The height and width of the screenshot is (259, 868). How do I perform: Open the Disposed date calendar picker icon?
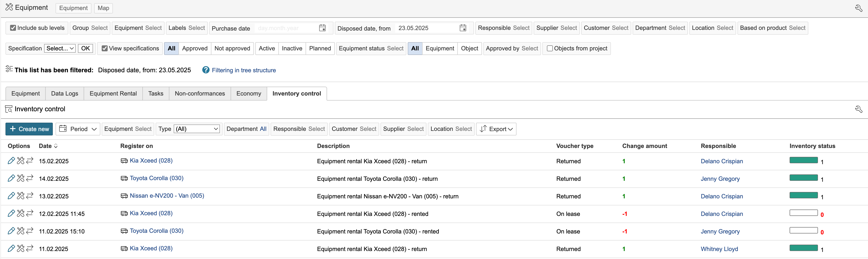(x=463, y=28)
